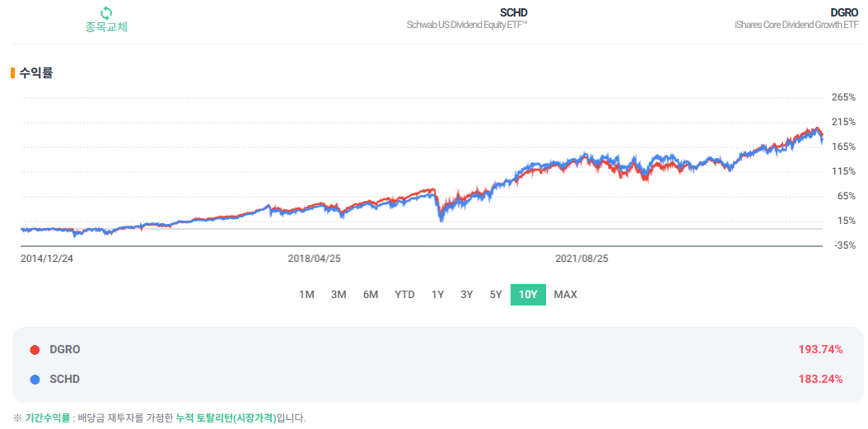Click the 183.24% return value

pos(820,380)
